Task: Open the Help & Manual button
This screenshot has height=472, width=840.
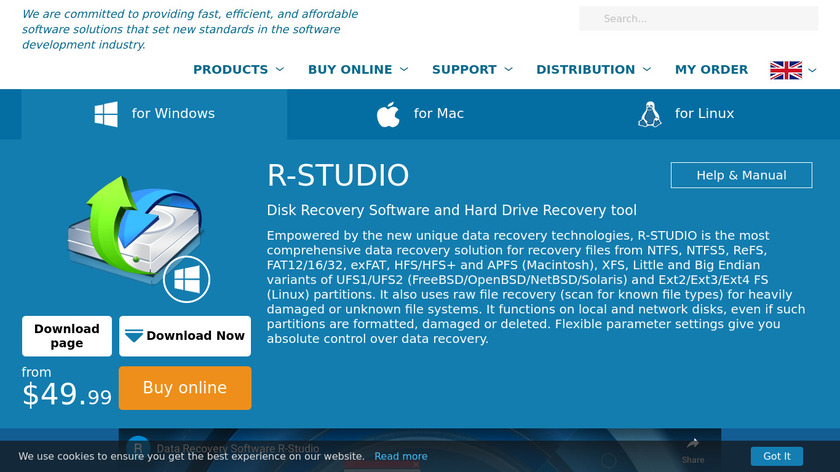Action: [741, 175]
